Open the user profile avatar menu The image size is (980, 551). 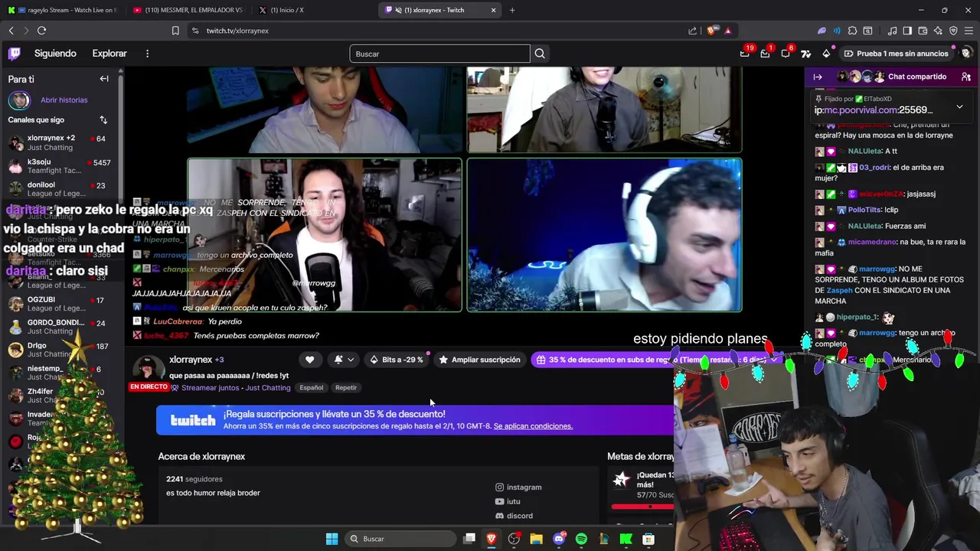pos(966,54)
